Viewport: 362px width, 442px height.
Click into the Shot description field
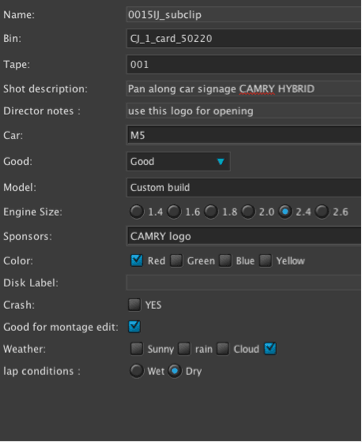(x=244, y=89)
